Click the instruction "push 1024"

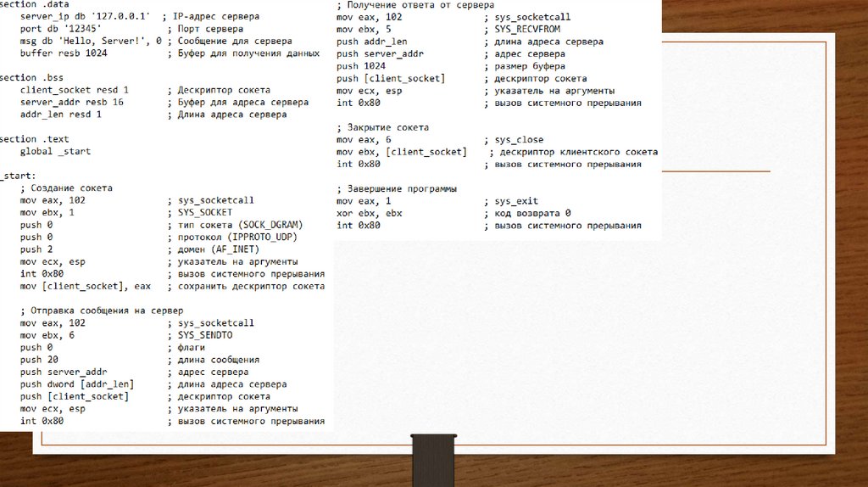361,66
